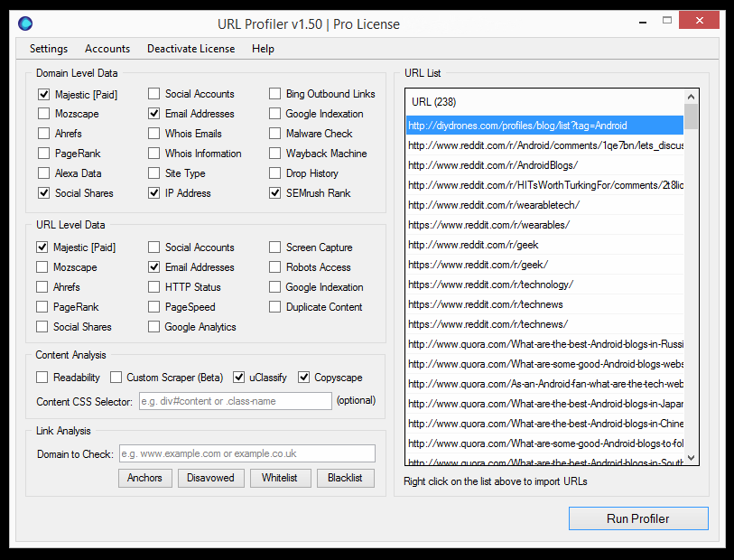Uncheck Majestic [Paid] under Domain Level Data
734x560 pixels.
pos(43,93)
